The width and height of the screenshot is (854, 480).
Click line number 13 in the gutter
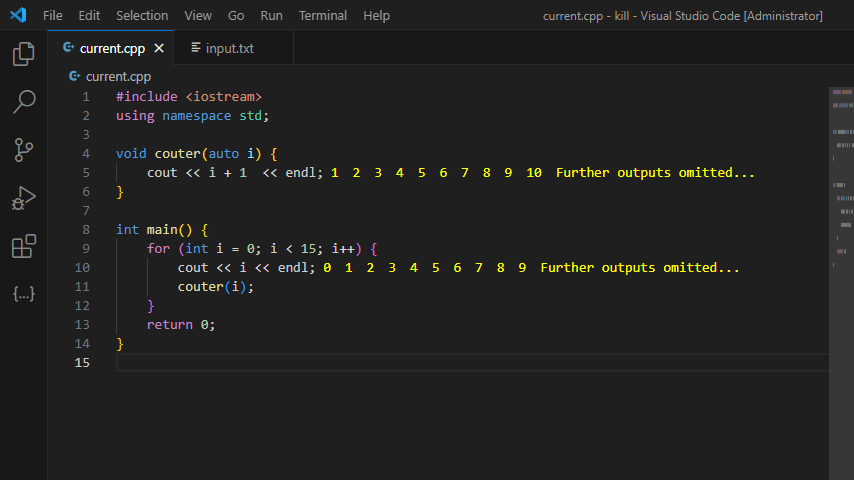82,324
